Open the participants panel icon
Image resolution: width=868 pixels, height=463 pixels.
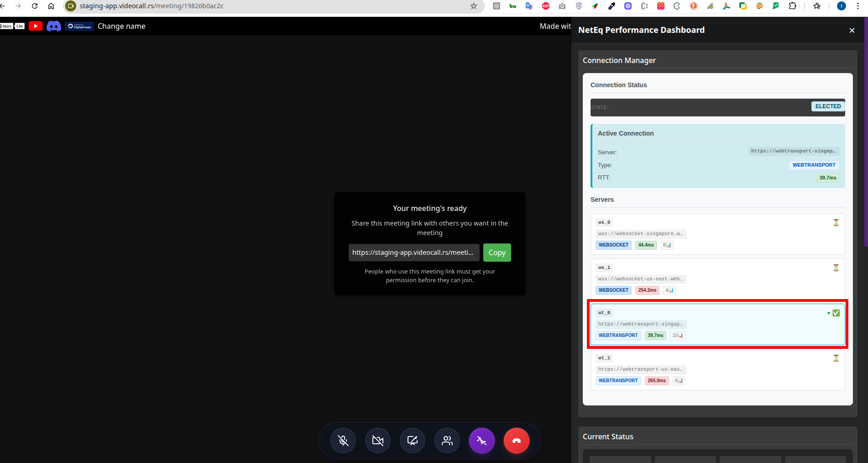point(447,441)
